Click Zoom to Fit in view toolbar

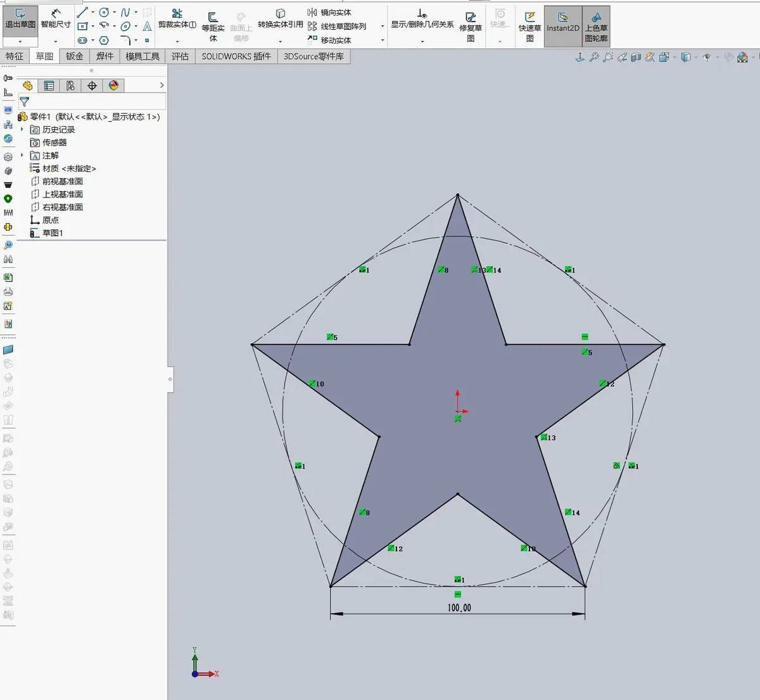594,57
